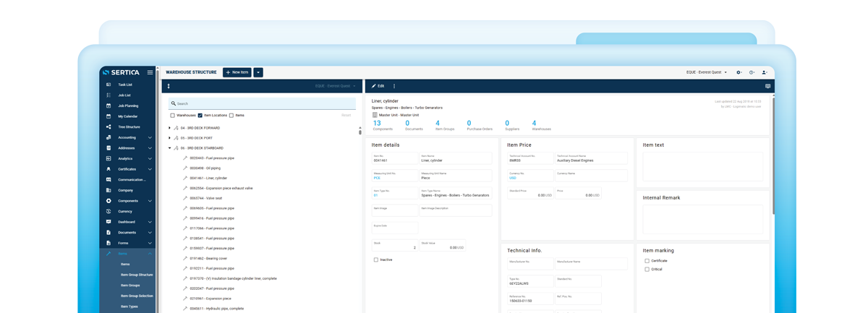Screen dimensions: 868x313
Task: Click the Job Planning calendar icon in the sidebar
Action: pos(109,106)
